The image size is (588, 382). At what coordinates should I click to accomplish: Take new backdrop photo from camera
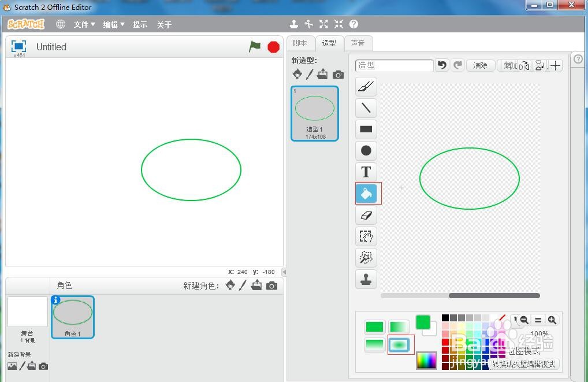[x=43, y=366]
